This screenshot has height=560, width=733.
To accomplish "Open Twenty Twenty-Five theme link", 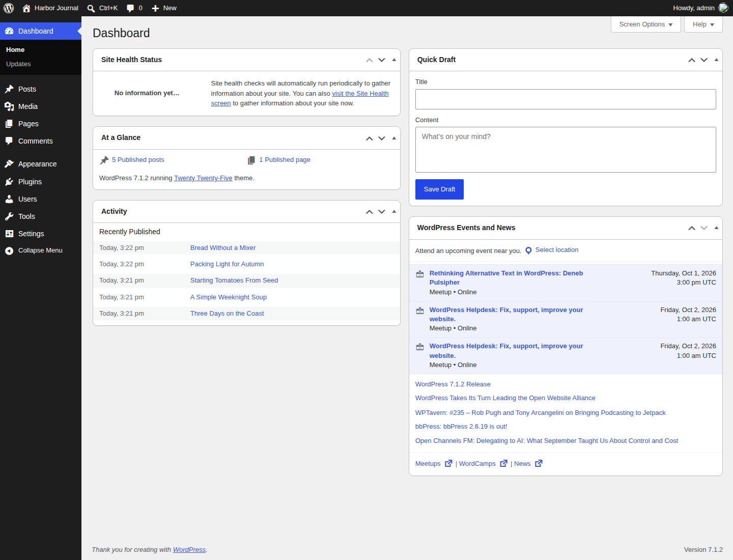I will click(x=203, y=178).
